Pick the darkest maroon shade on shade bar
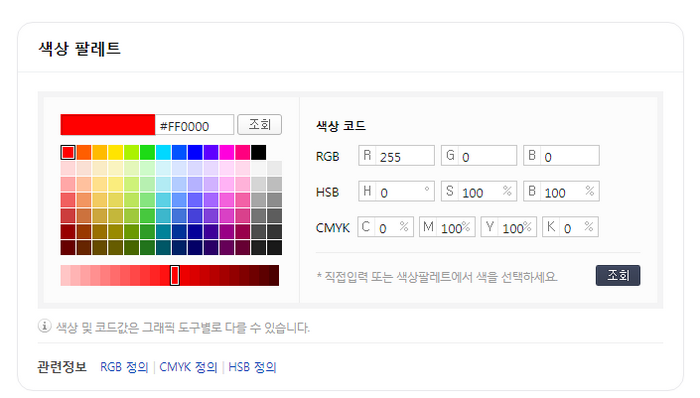The image size is (700, 398). [x=274, y=275]
